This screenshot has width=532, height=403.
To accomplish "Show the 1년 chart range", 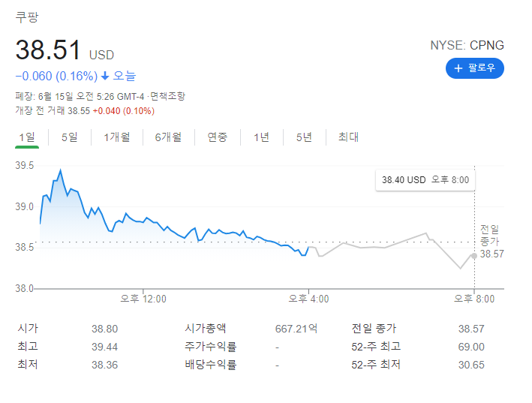I will [x=262, y=137].
